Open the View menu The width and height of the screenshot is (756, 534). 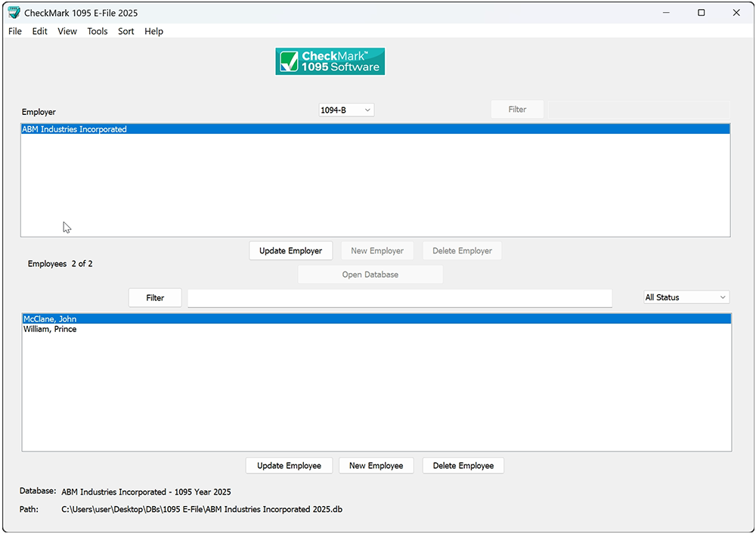[x=67, y=31]
